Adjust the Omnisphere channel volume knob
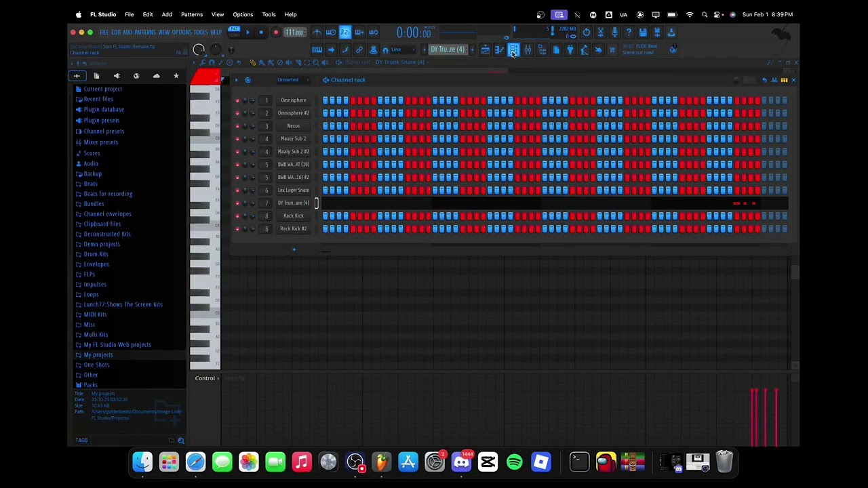 click(x=252, y=100)
